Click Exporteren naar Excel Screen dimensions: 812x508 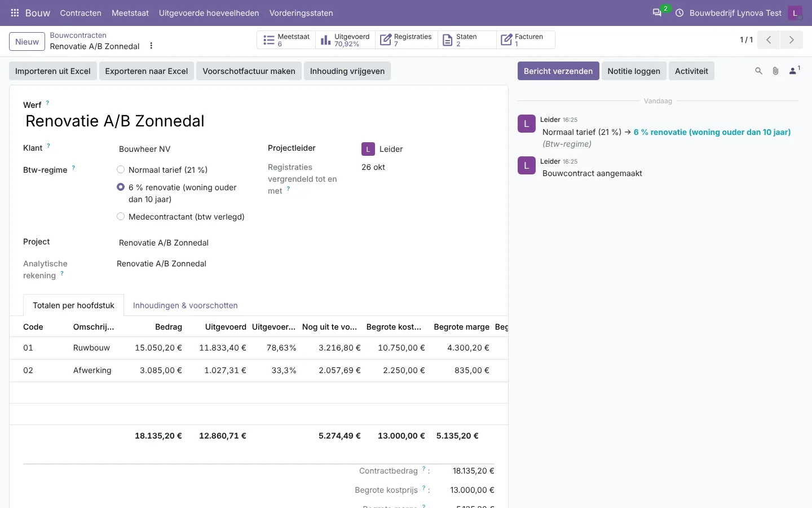coord(147,71)
